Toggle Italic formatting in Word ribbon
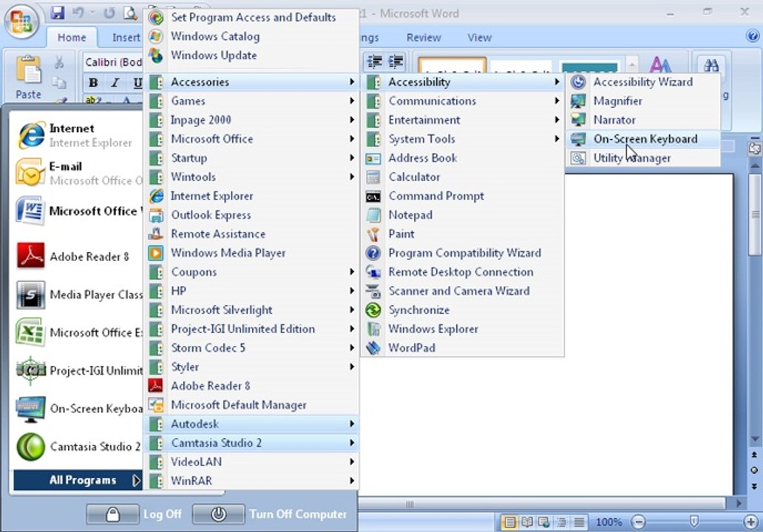763x532 pixels. click(115, 83)
